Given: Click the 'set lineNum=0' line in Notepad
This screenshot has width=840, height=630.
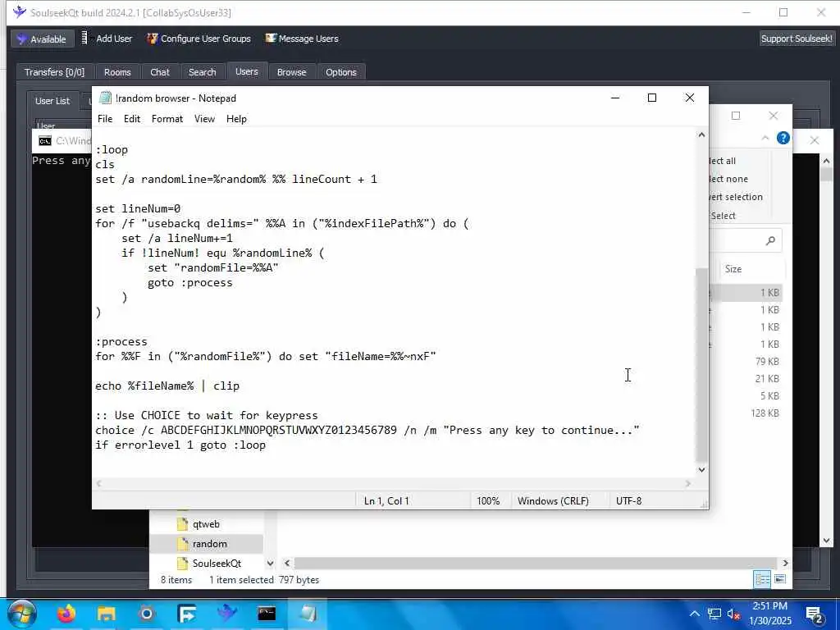Looking at the screenshot, I should [x=138, y=209].
